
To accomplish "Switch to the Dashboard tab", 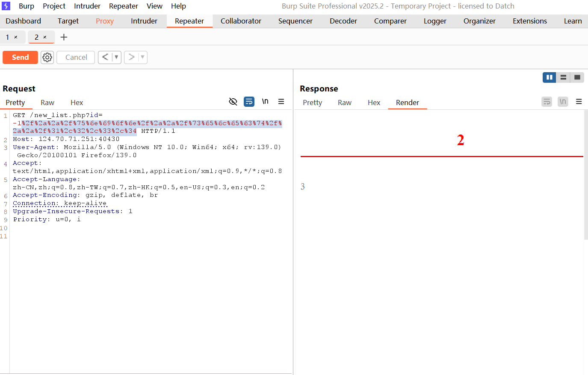I will (x=23, y=21).
